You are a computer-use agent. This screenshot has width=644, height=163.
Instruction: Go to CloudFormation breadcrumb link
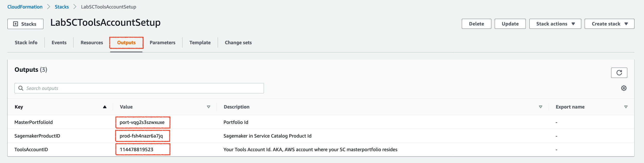[x=25, y=7]
